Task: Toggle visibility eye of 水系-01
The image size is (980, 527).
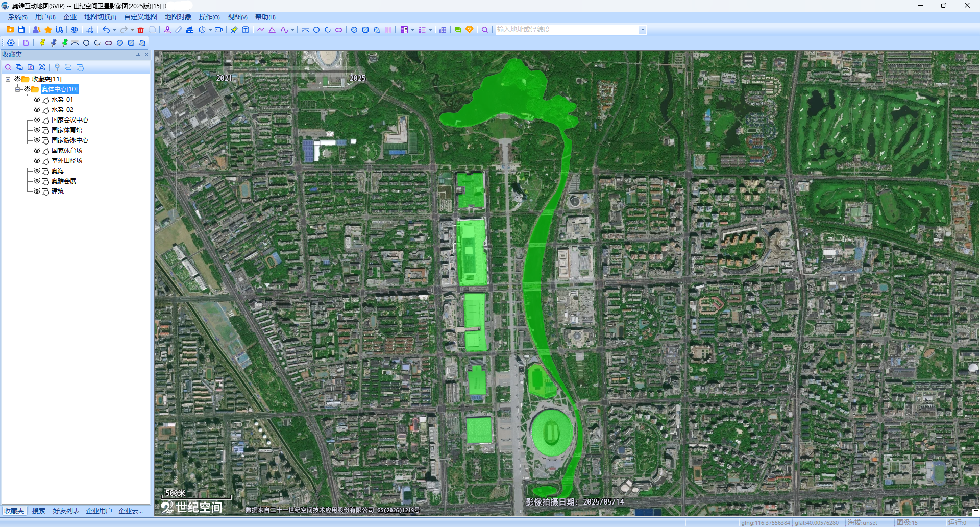Action: (x=37, y=100)
